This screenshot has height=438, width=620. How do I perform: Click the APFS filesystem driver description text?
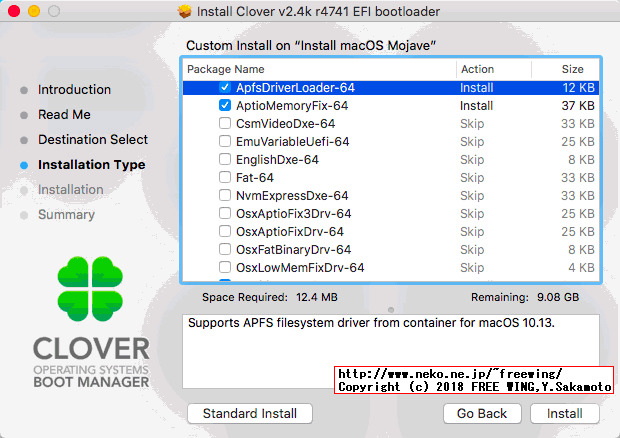coord(371,323)
